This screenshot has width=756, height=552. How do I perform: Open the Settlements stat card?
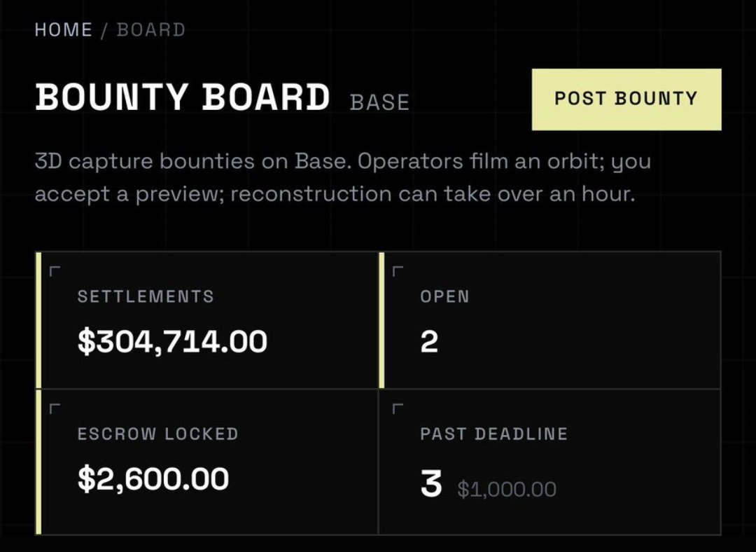[206, 320]
